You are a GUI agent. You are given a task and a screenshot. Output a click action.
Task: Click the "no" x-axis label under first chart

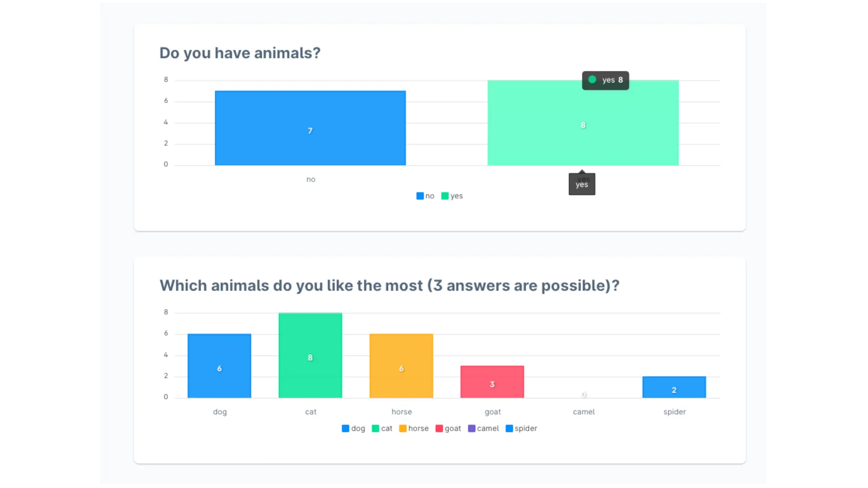[x=311, y=179]
